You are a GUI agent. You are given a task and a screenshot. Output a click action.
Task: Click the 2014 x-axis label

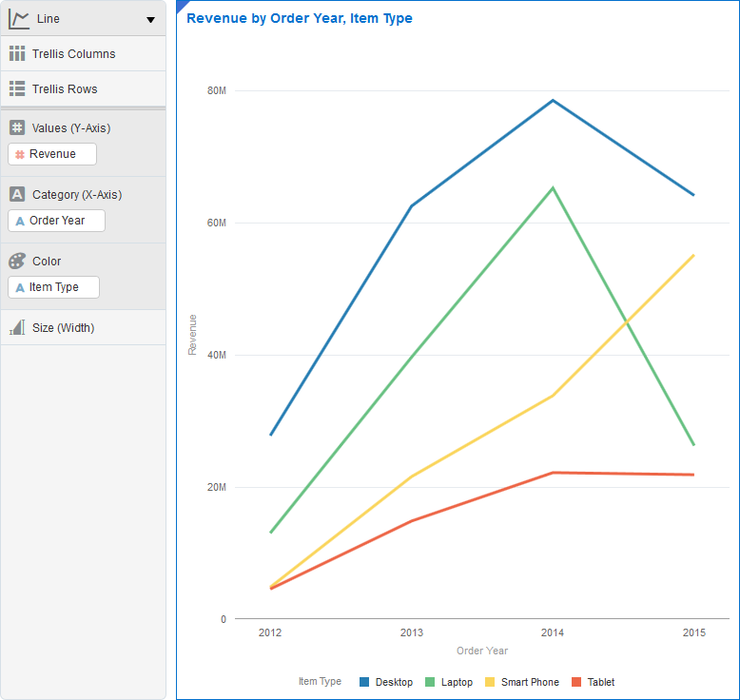tap(553, 632)
